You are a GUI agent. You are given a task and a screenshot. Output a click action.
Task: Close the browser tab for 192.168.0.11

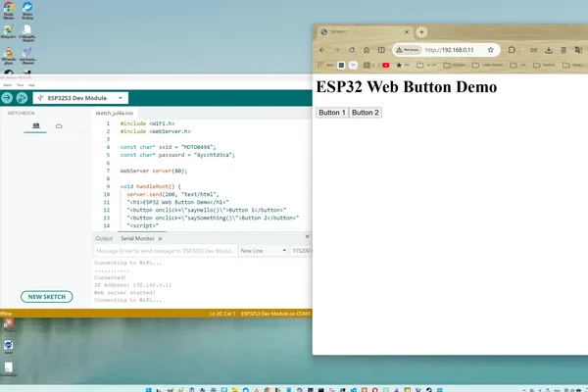click(x=407, y=32)
